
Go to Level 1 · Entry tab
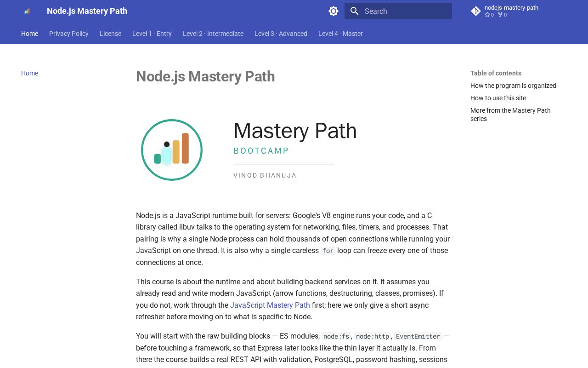(152, 34)
